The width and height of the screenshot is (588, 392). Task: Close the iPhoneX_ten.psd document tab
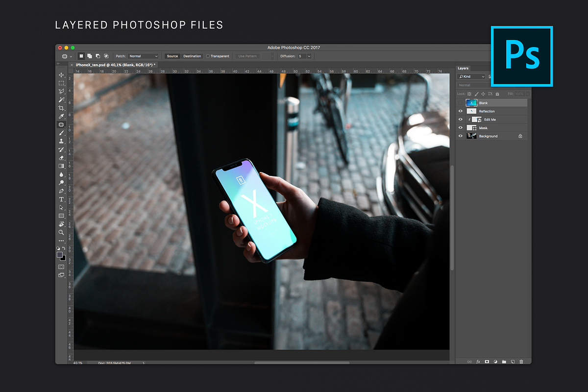[72, 65]
